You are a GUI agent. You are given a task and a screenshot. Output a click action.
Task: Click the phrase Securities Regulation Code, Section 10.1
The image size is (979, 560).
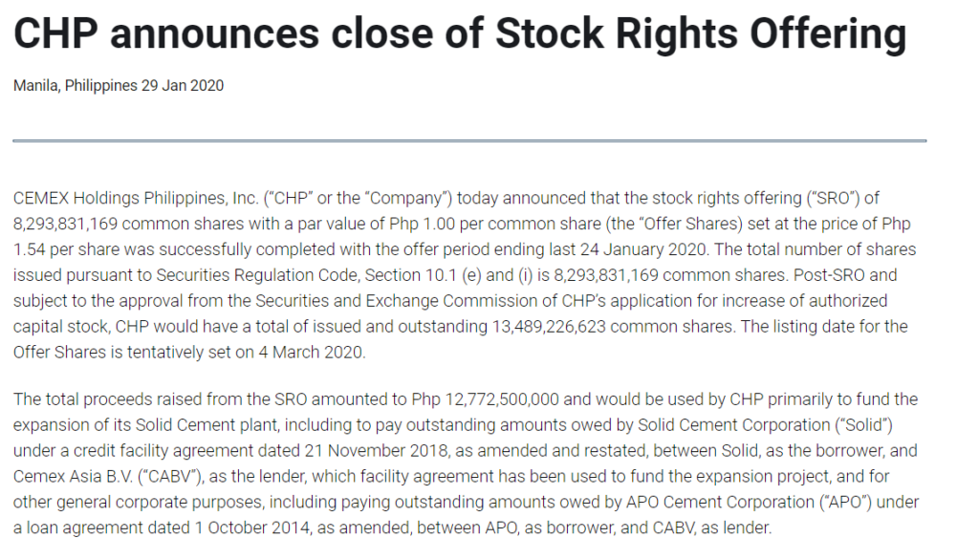click(x=306, y=274)
